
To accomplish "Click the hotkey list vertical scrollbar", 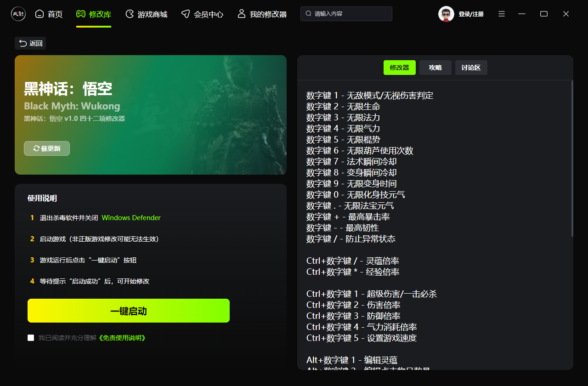I will pos(572,159).
